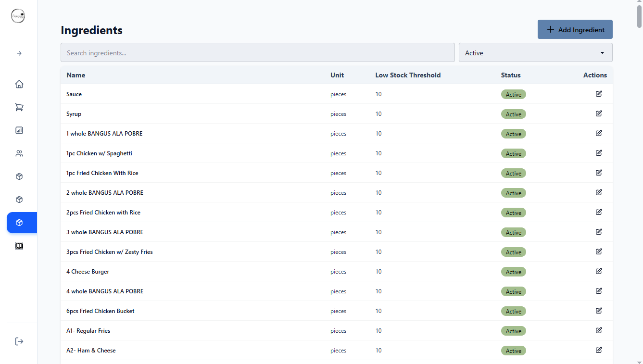Click the Ingredients page heading
Viewport: 643px width, 364px height.
(x=91, y=30)
